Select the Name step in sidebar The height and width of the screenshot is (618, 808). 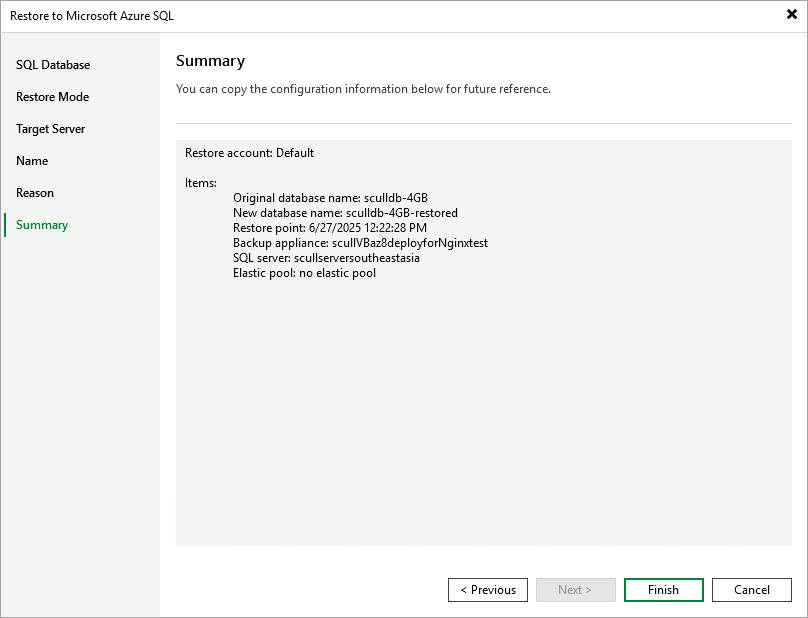click(31, 161)
